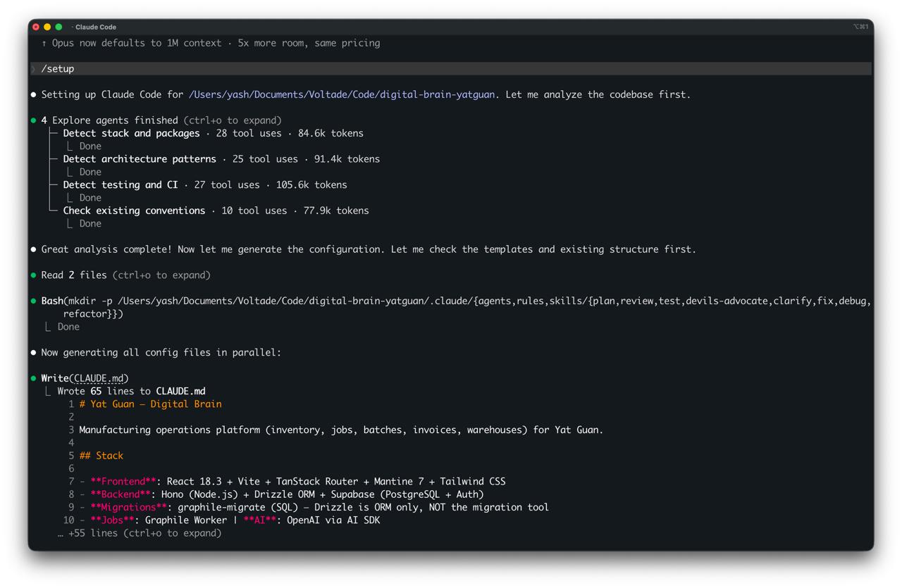Click the green status dot beside "4 Explore agents finished"

click(x=32, y=120)
